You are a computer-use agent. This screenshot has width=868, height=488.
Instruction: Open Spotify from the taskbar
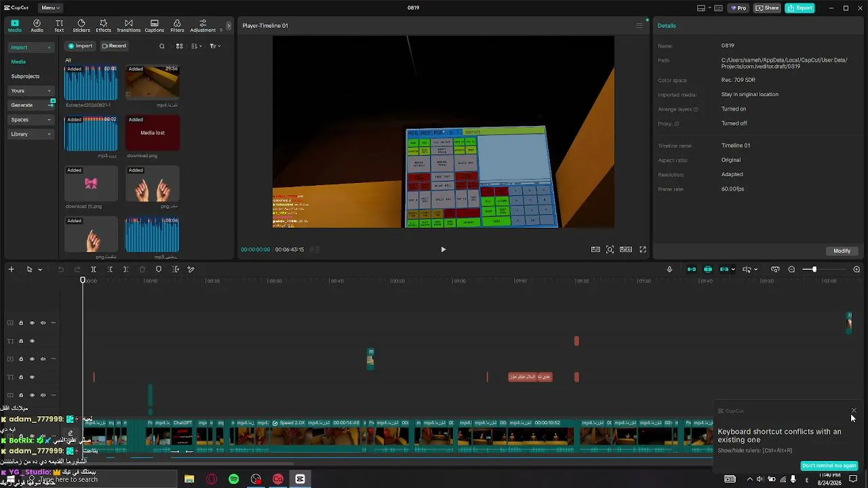[234, 479]
